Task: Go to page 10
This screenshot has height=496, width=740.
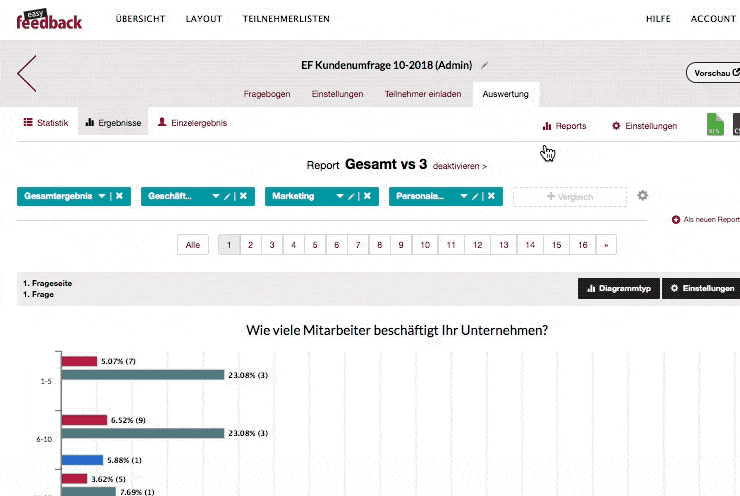Action: pyautogui.click(x=425, y=245)
